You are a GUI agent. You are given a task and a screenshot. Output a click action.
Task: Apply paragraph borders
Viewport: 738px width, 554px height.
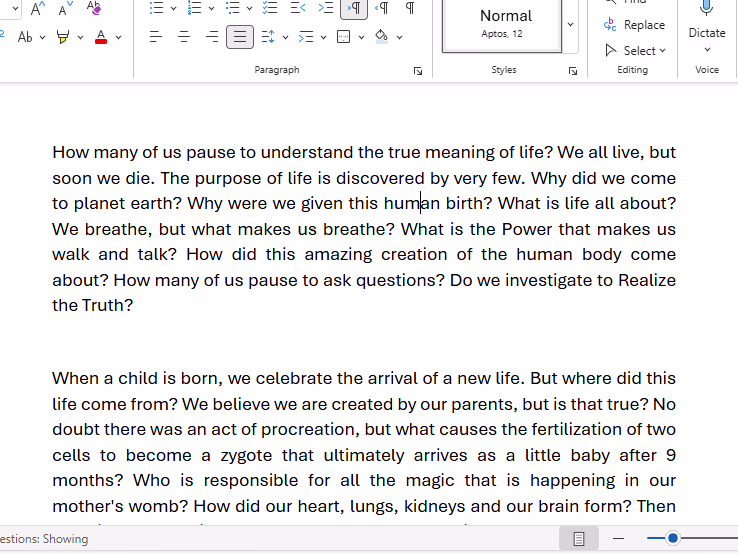(344, 37)
